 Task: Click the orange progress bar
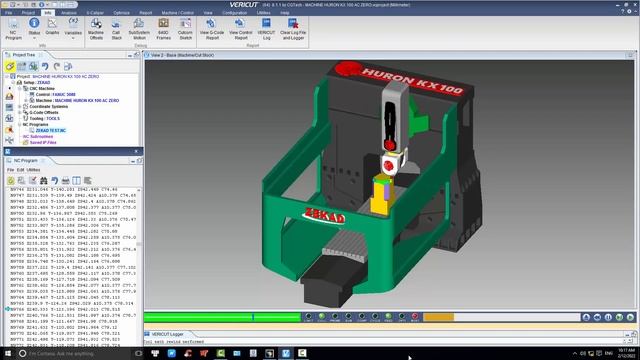click(439, 317)
